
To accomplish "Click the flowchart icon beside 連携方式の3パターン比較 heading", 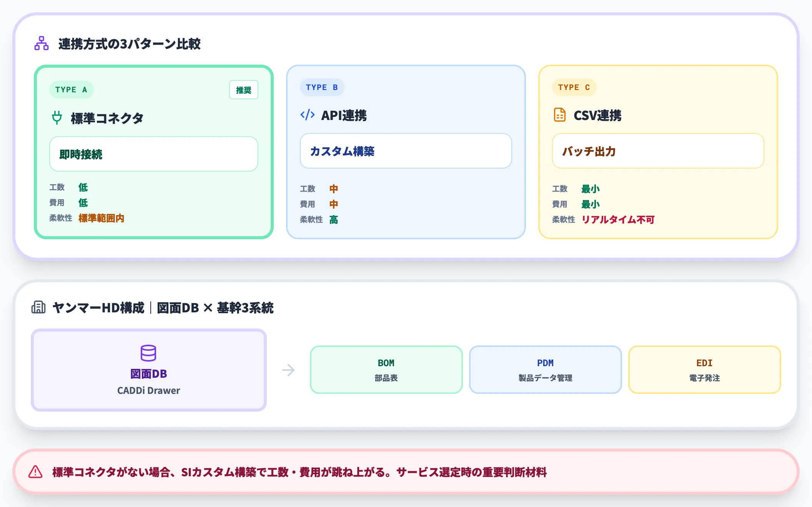I will tap(42, 44).
